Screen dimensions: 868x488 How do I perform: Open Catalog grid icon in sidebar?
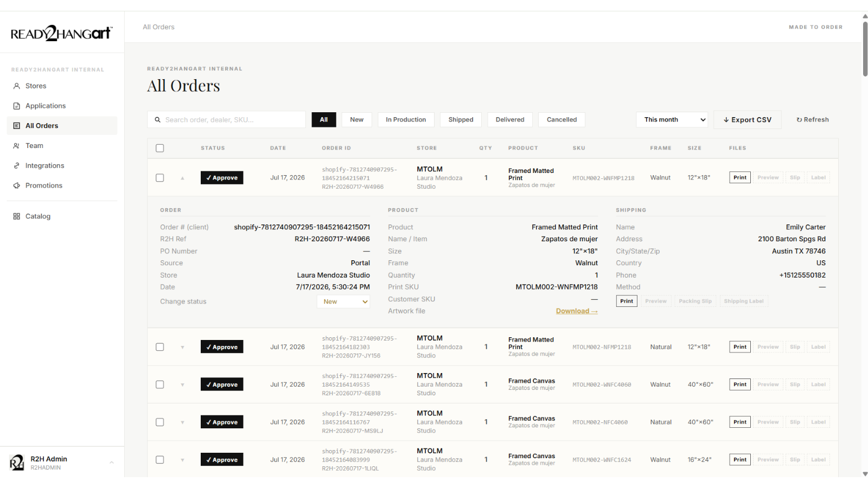click(17, 216)
